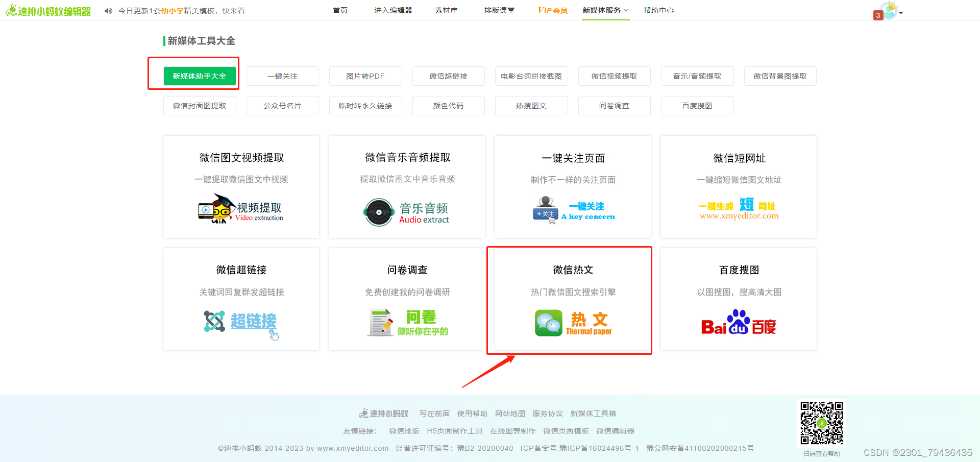Screen dimensions: 980x462
Task: Click the 一键关注 A key concern icon
Action: tap(573, 210)
